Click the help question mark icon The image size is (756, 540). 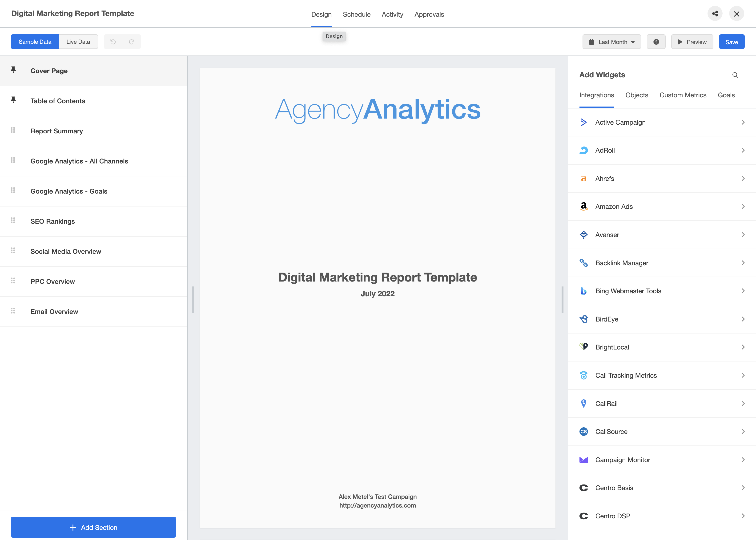(x=655, y=41)
